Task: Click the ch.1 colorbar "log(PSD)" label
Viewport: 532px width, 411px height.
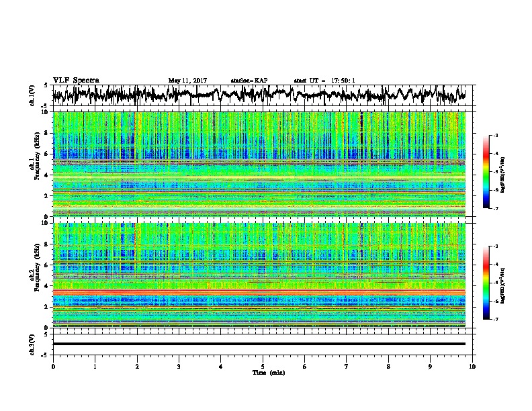Action: [x=502, y=175]
